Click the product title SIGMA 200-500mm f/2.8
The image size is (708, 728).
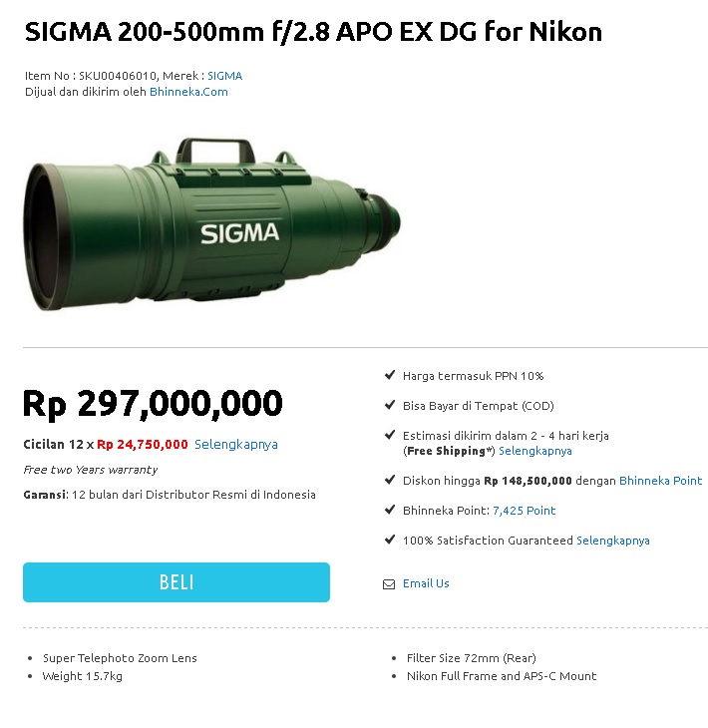313,32
